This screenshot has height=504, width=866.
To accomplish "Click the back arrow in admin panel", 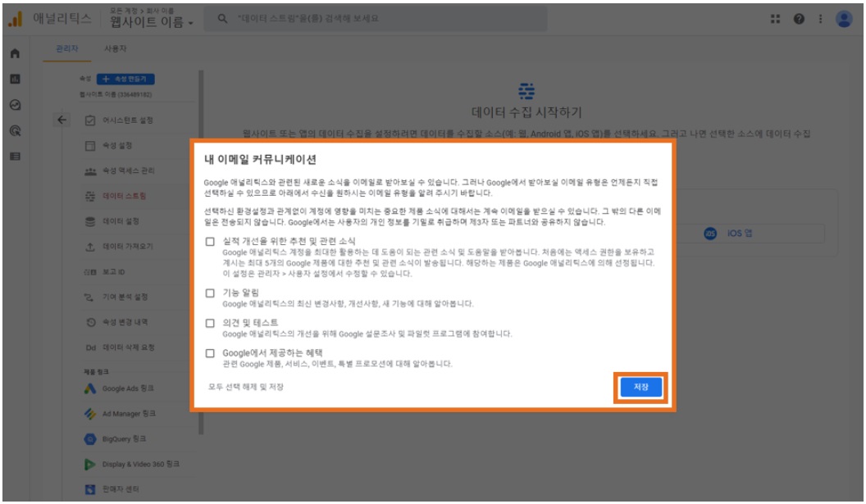I will pyautogui.click(x=62, y=120).
